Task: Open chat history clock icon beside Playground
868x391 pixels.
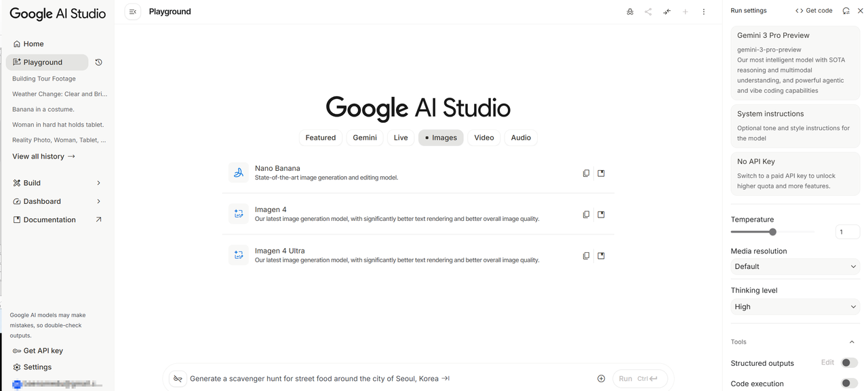Action: point(98,62)
